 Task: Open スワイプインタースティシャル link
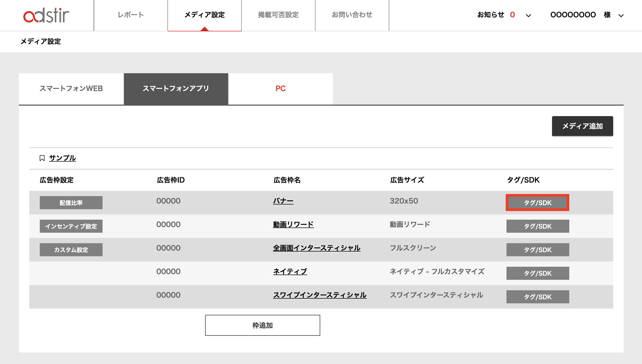click(320, 295)
